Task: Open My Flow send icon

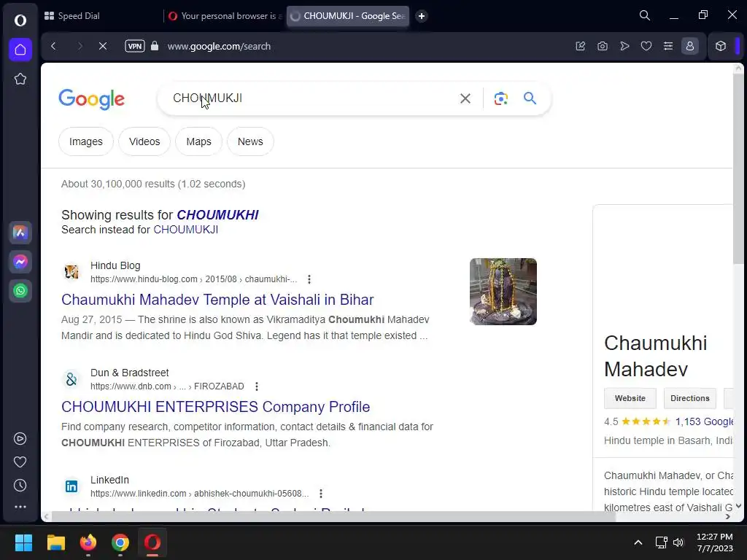Action: click(624, 46)
